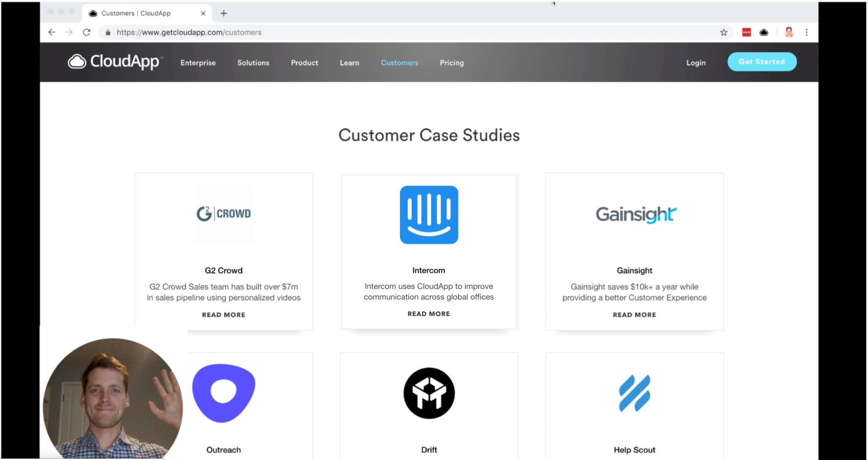
Task: Click the Drift black circular logo
Action: 429,393
